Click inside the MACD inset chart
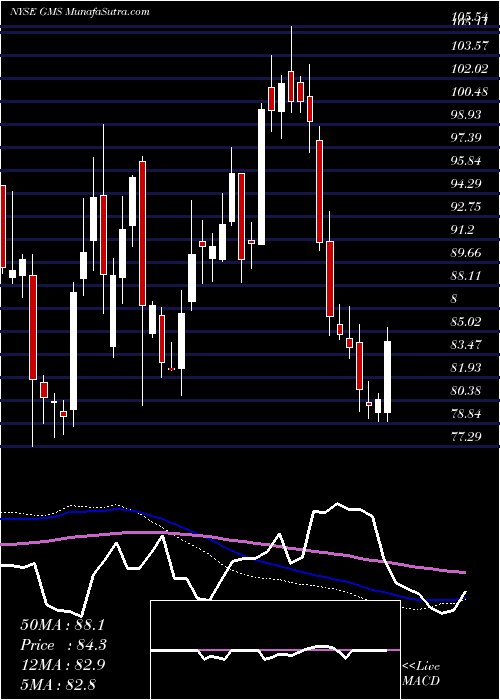 click(275, 650)
